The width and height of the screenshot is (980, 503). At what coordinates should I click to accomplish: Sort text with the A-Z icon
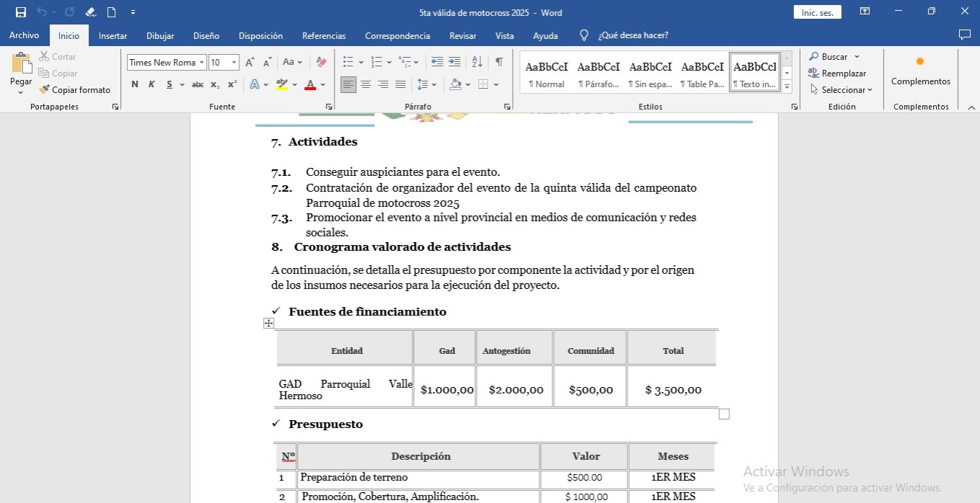[477, 63]
